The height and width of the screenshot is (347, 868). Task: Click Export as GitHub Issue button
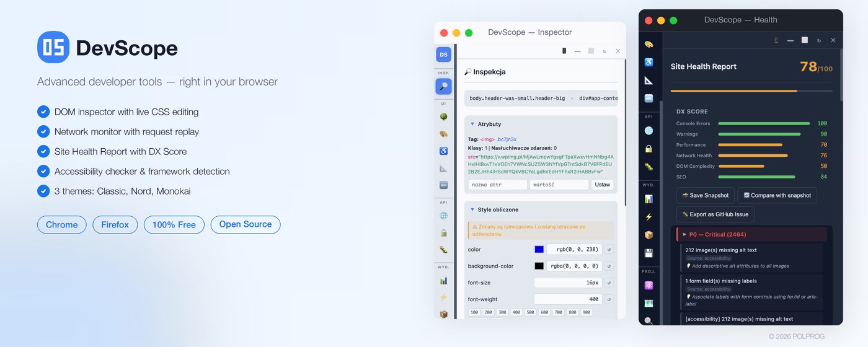point(715,214)
